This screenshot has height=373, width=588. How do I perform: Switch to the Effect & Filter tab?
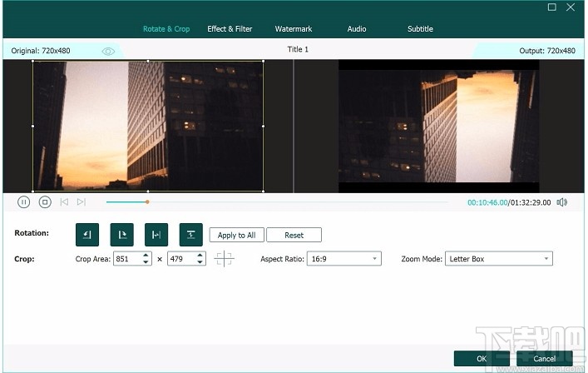pyautogui.click(x=230, y=29)
